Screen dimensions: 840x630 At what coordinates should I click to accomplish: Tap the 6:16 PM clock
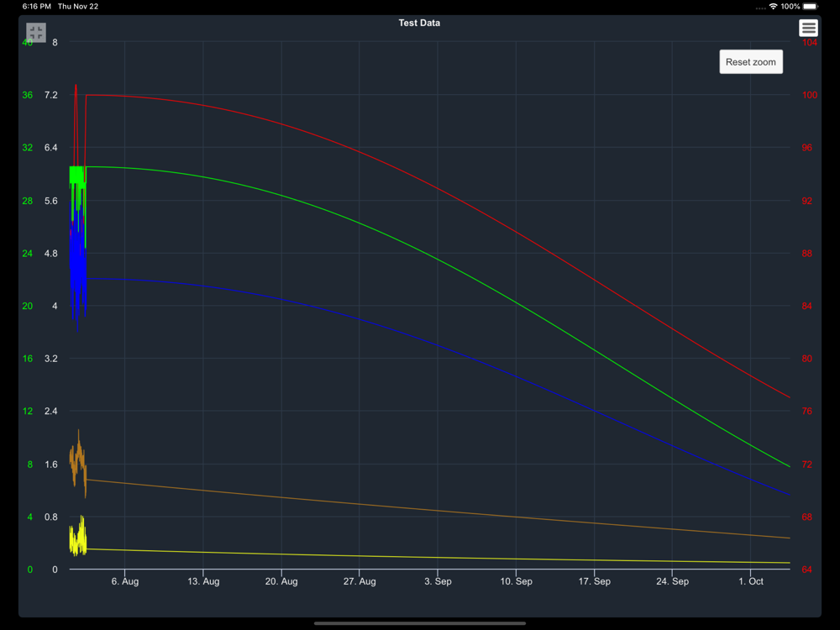coord(37,7)
